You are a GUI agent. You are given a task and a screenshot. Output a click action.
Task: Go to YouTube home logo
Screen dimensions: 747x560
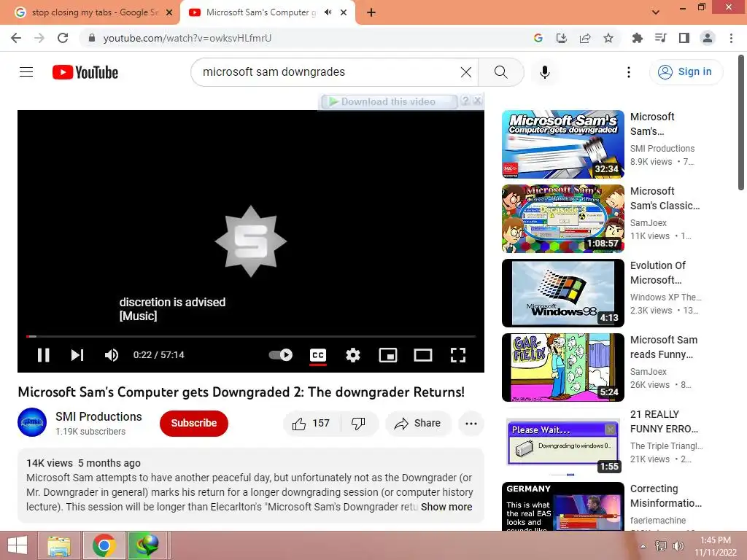click(85, 72)
